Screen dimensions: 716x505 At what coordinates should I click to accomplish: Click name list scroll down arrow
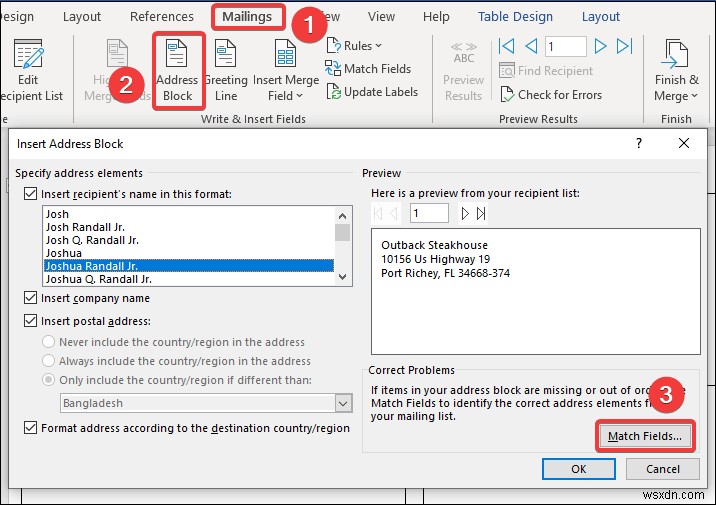click(x=342, y=277)
